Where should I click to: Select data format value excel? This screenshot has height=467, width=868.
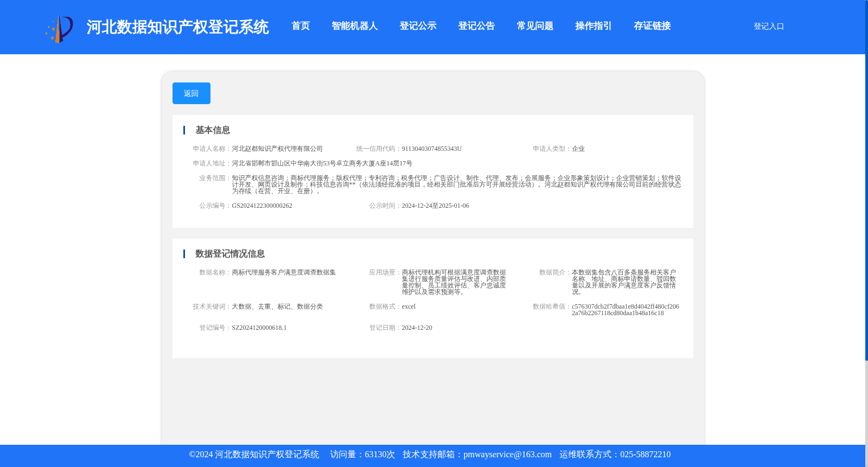[x=409, y=306]
